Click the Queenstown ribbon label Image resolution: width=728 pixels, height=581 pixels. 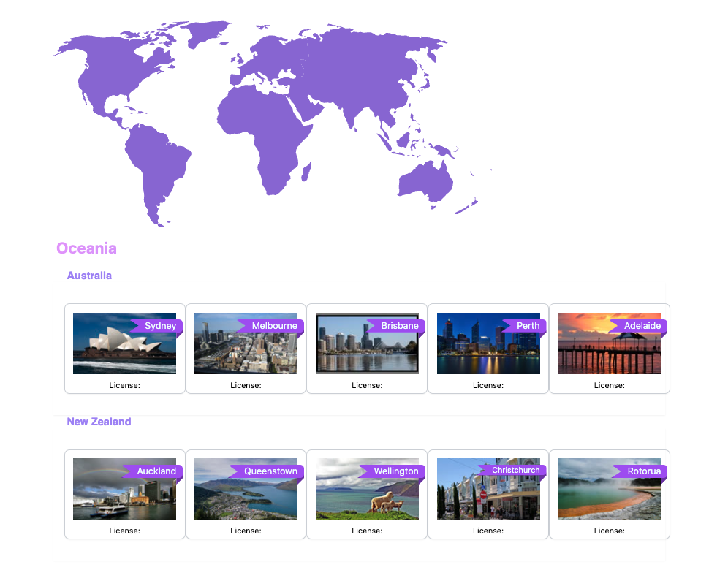[268, 471]
